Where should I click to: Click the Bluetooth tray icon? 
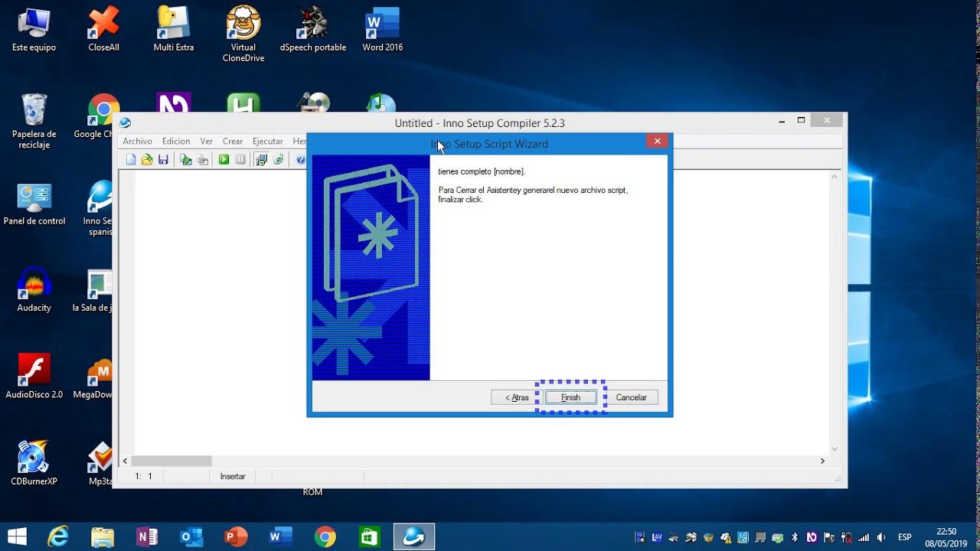[794, 537]
